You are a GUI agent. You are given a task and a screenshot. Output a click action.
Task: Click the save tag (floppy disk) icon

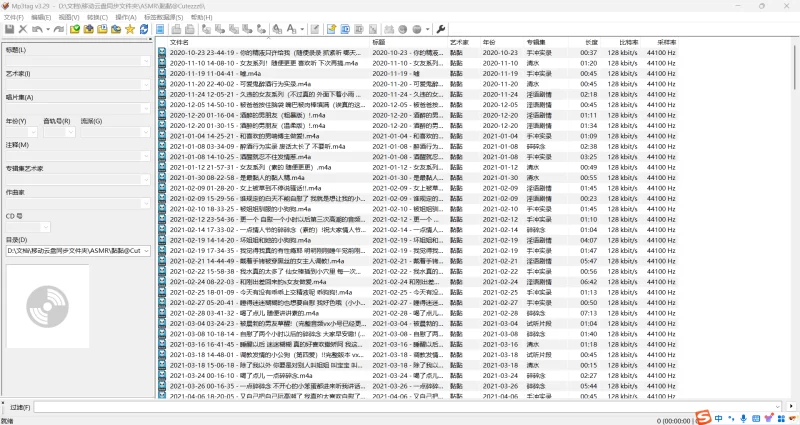tap(9, 30)
